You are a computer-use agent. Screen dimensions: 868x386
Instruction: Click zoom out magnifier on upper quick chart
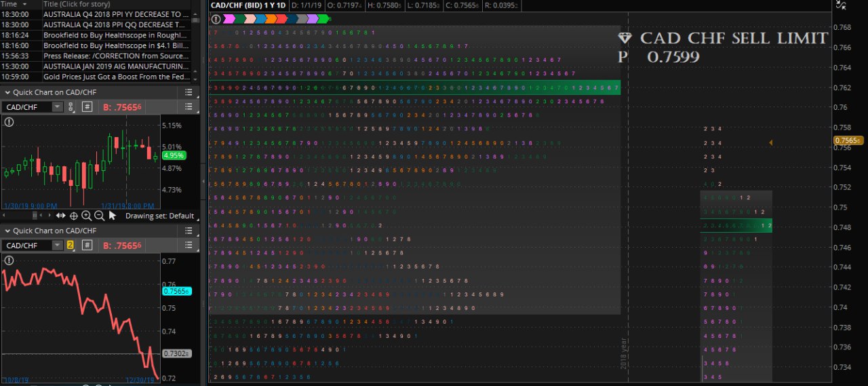click(x=99, y=216)
